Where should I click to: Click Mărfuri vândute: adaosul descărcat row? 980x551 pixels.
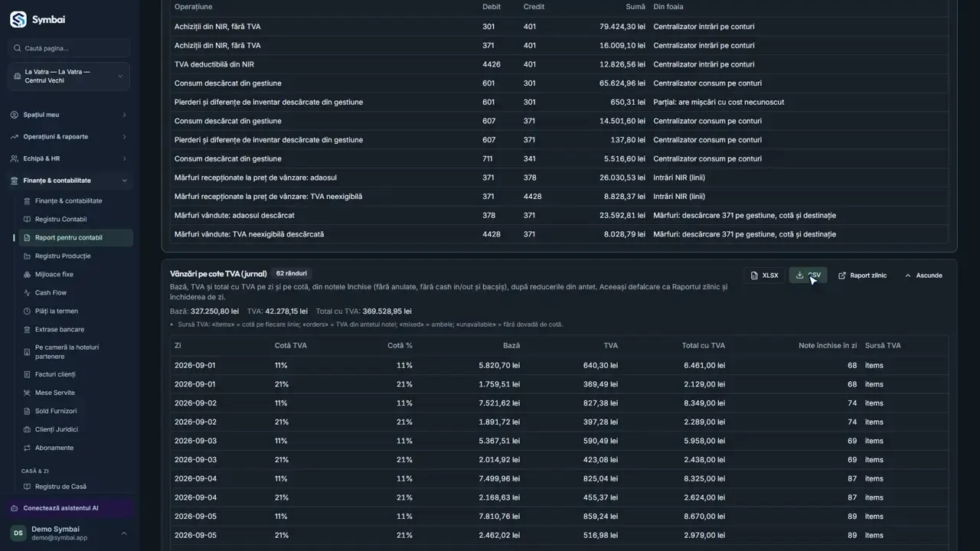(x=559, y=216)
